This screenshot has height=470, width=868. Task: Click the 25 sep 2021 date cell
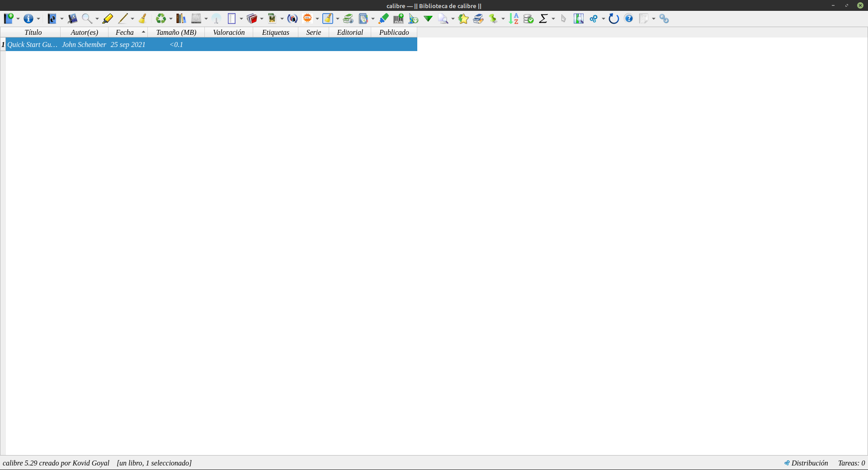pos(128,45)
